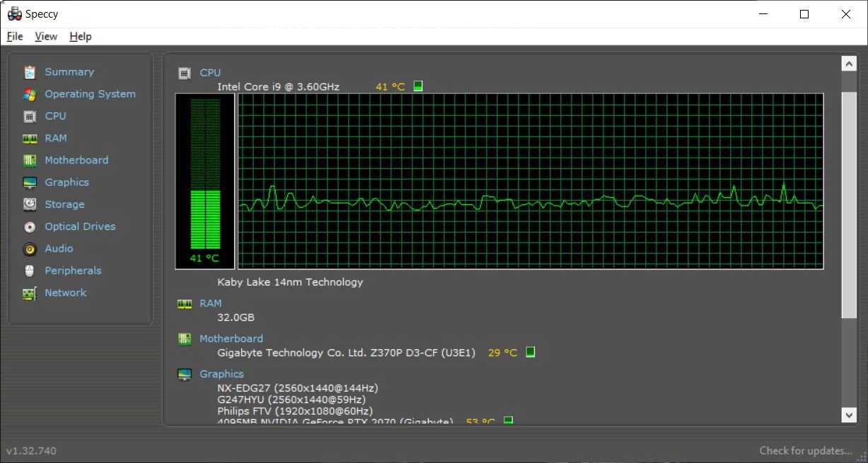
Task: Click the RAM heading link in main panel
Action: pyautogui.click(x=211, y=303)
